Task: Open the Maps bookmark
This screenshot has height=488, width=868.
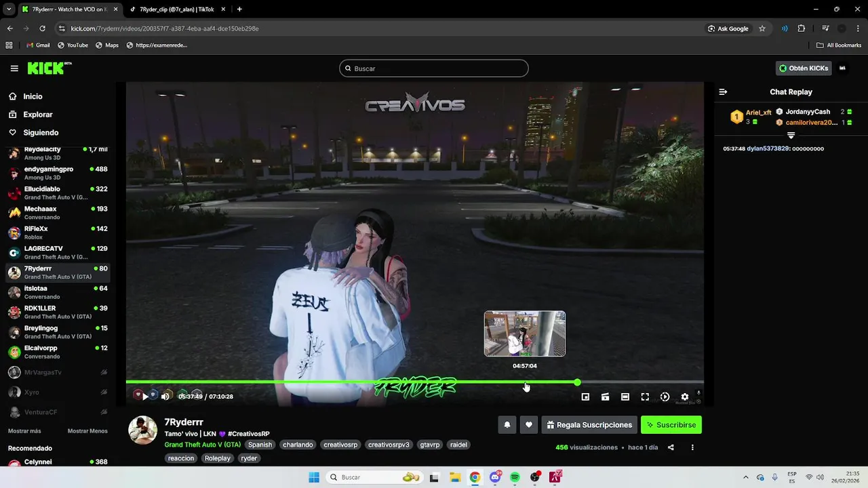Action: (x=107, y=45)
